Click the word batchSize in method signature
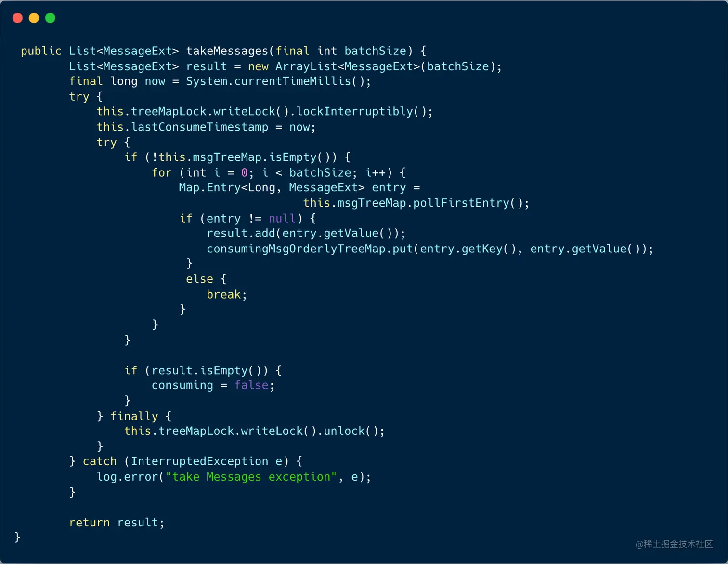 tap(376, 51)
